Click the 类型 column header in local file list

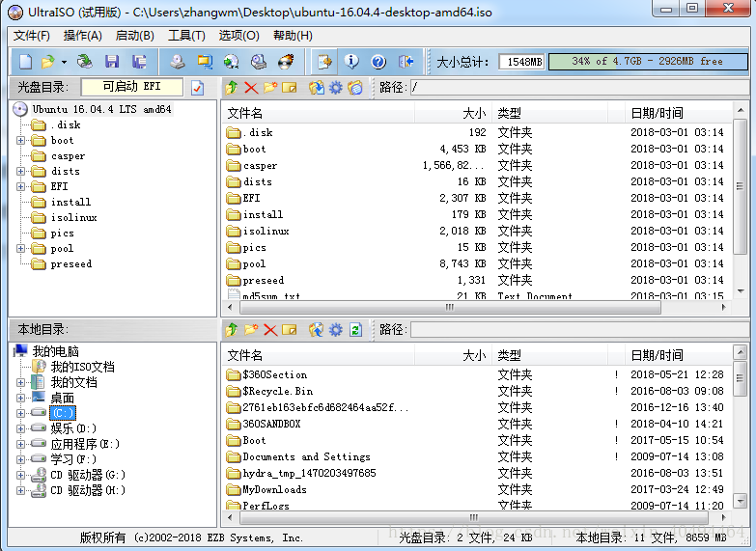549,356
